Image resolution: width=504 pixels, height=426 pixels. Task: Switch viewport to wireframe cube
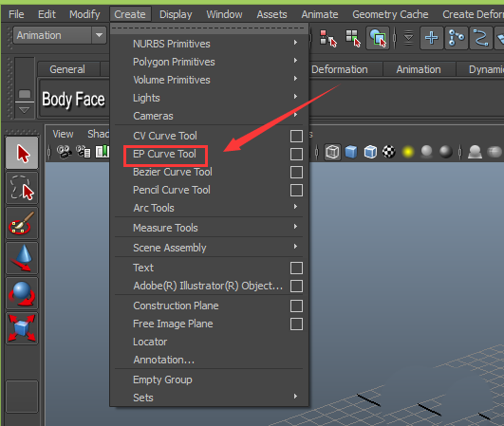click(332, 152)
